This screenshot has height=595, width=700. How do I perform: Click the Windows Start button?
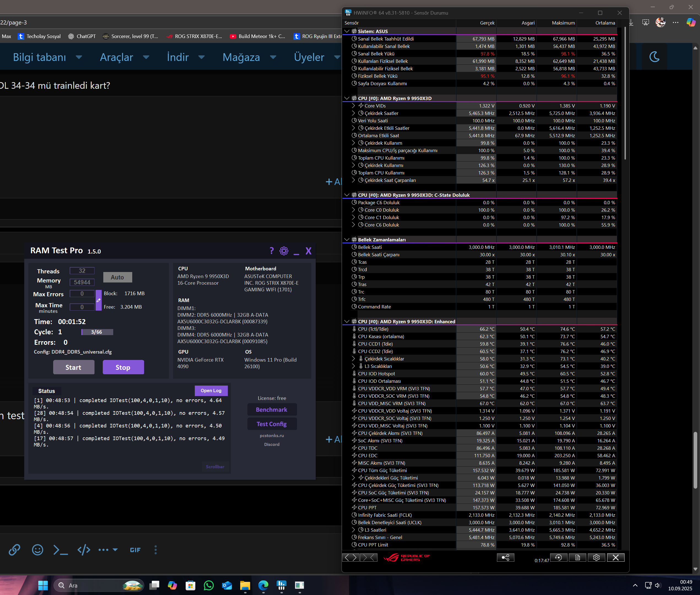point(43,585)
